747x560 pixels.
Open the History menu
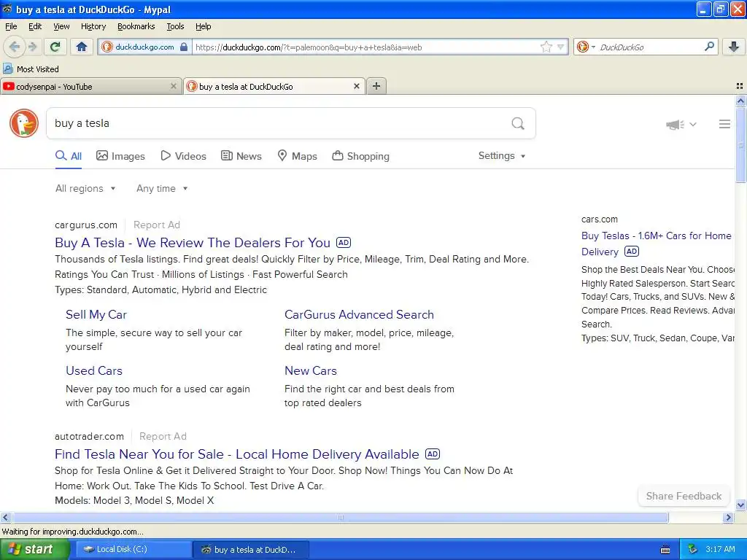coord(93,26)
